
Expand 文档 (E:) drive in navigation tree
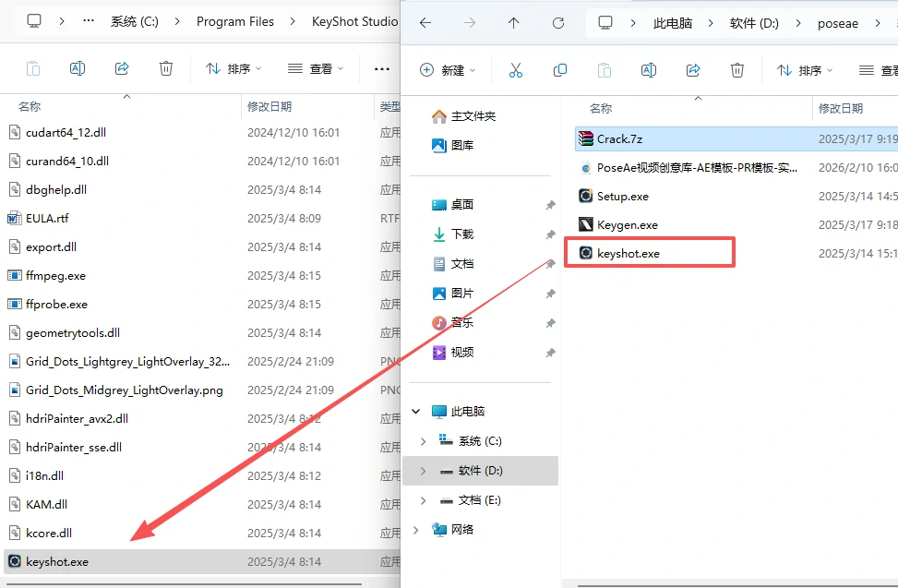tap(423, 499)
